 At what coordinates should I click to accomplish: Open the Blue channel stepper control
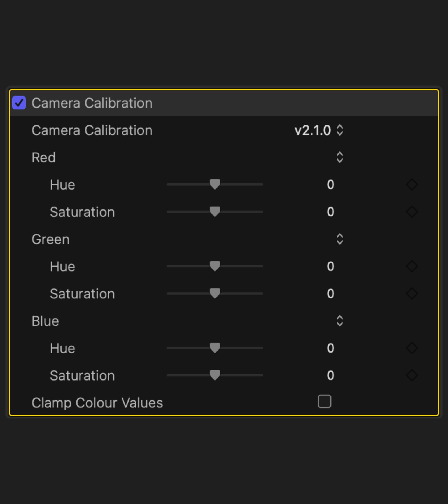[340, 321]
